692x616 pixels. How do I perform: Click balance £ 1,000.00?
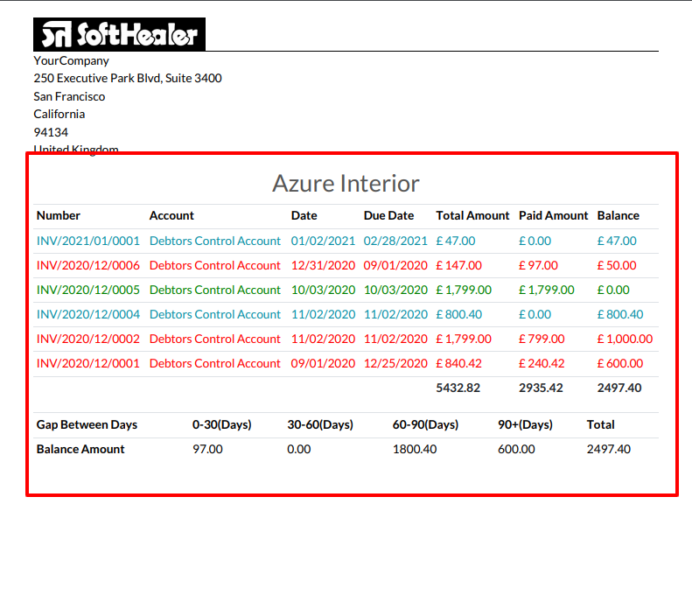(x=625, y=339)
